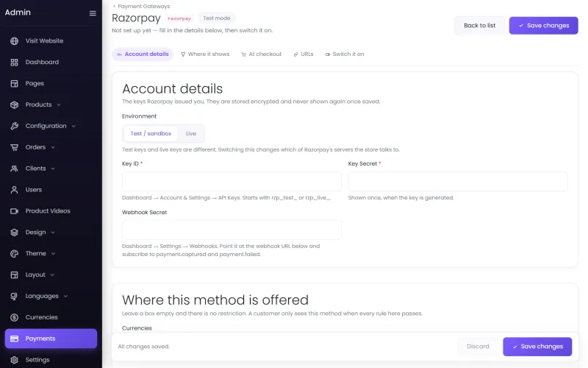This screenshot has height=368, width=588.
Task: Click the key icon in Account details tab
Action: point(119,54)
